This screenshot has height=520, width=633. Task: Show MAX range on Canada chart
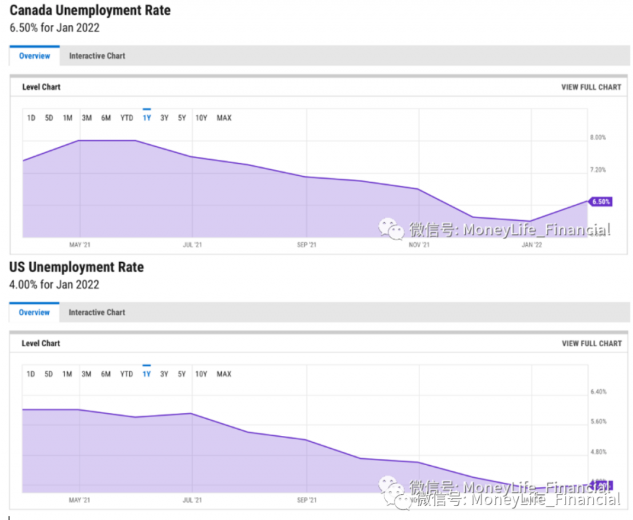[224, 118]
